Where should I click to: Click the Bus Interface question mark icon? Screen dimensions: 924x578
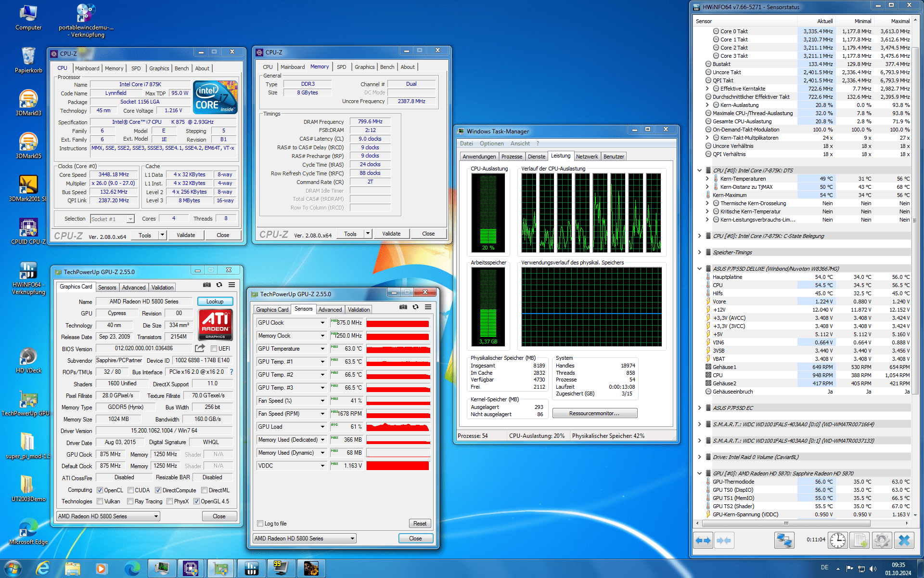(231, 372)
